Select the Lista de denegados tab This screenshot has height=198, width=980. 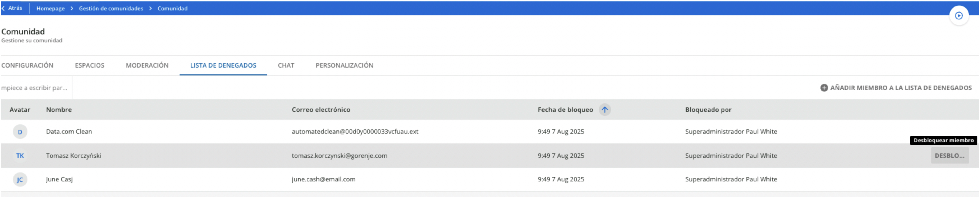(x=223, y=65)
